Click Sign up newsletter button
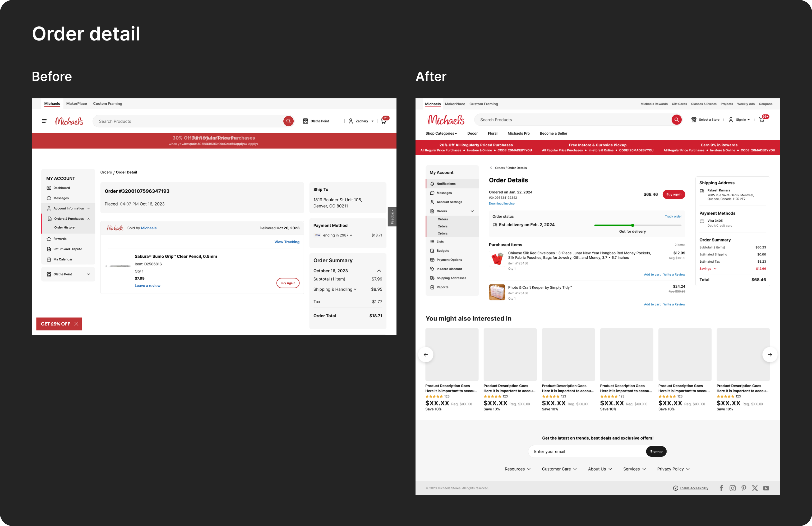 pyautogui.click(x=656, y=451)
